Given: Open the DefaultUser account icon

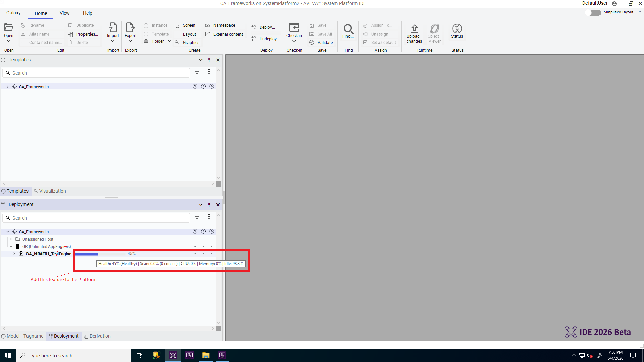Looking at the screenshot, I should [614, 4].
